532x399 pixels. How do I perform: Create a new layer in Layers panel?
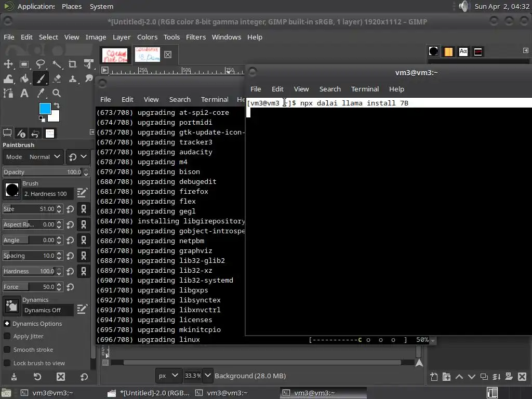[434, 377]
